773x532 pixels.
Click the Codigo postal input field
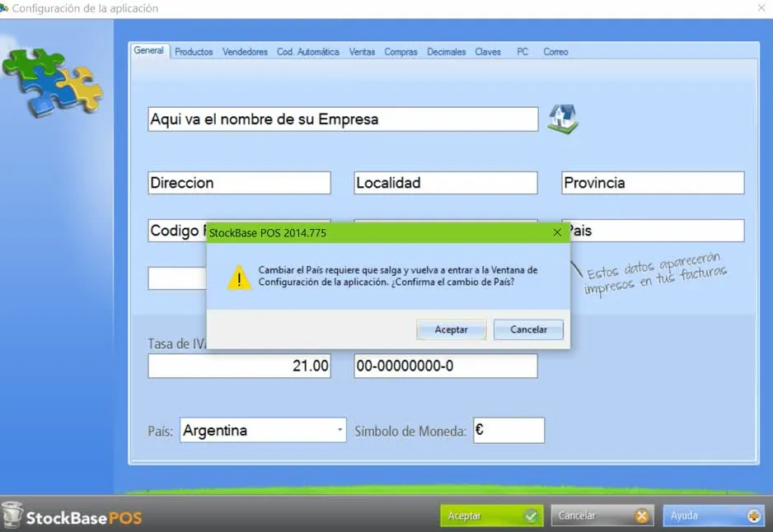(x=177, y=231)
